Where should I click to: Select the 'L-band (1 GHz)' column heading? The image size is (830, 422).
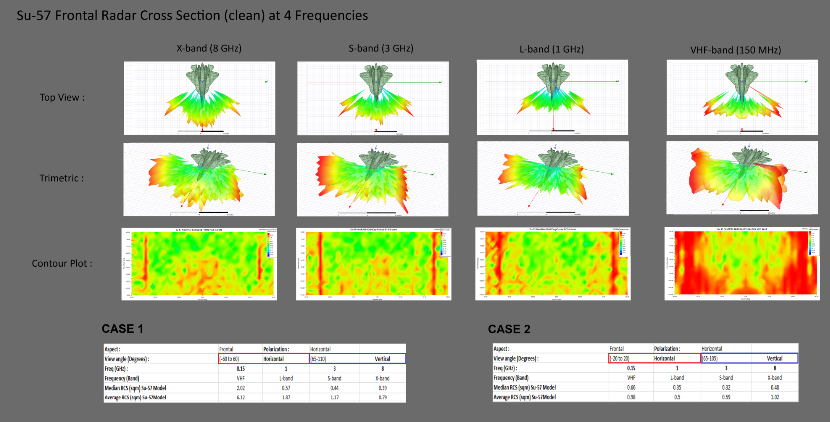pyautogui.click(x=551, y=49)
